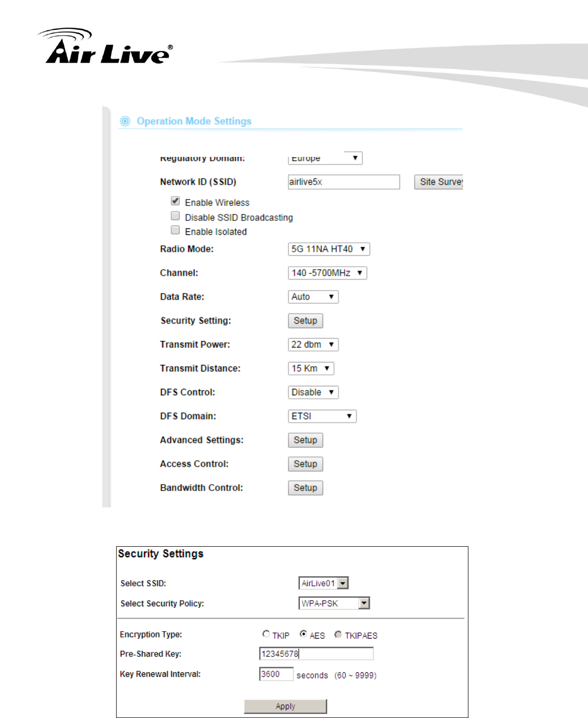Select TKIPAES encryption type
The image size is (588, 718).
(338, 634)
